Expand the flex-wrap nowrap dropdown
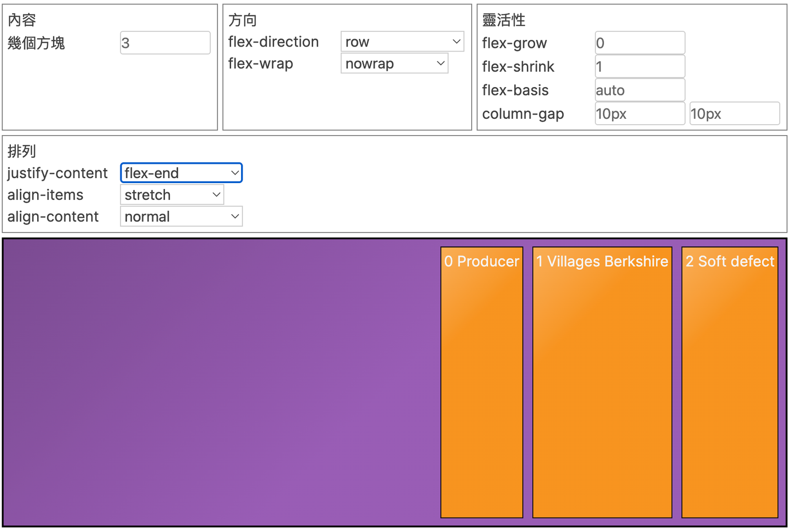This screenshot has height=532, width=792. coord(394,63)
